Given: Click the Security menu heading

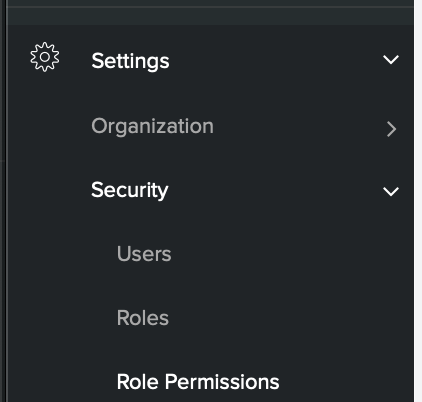Looking at the screenshot, I should 130,190.
